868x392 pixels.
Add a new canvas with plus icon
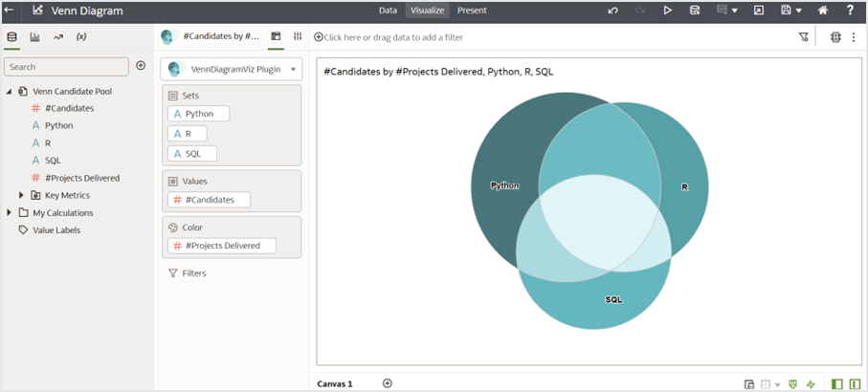388,383
